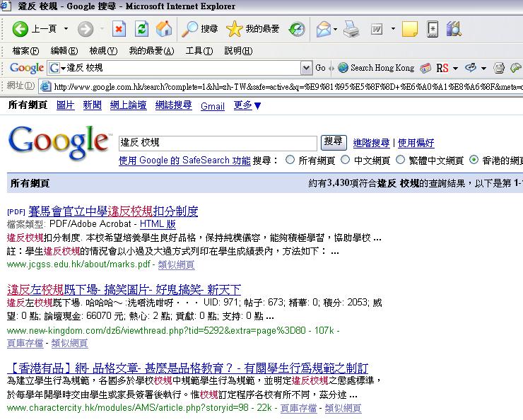Open the 檔案(F) menu
Screen dimensions: 523x420
(25, 51)
